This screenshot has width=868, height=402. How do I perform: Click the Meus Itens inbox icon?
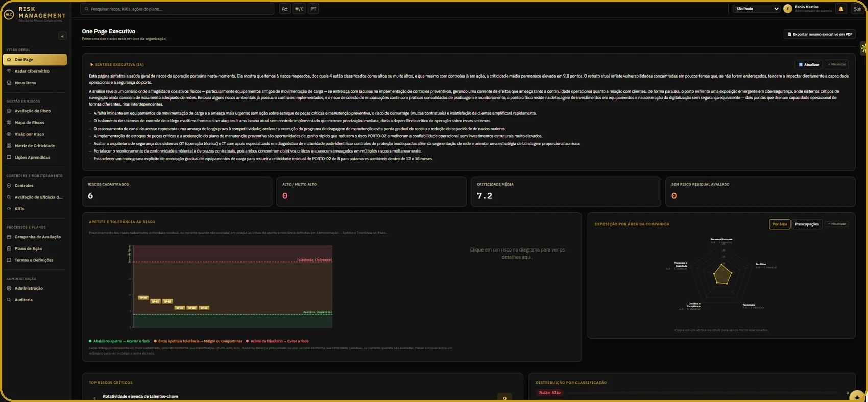point(9,83)
